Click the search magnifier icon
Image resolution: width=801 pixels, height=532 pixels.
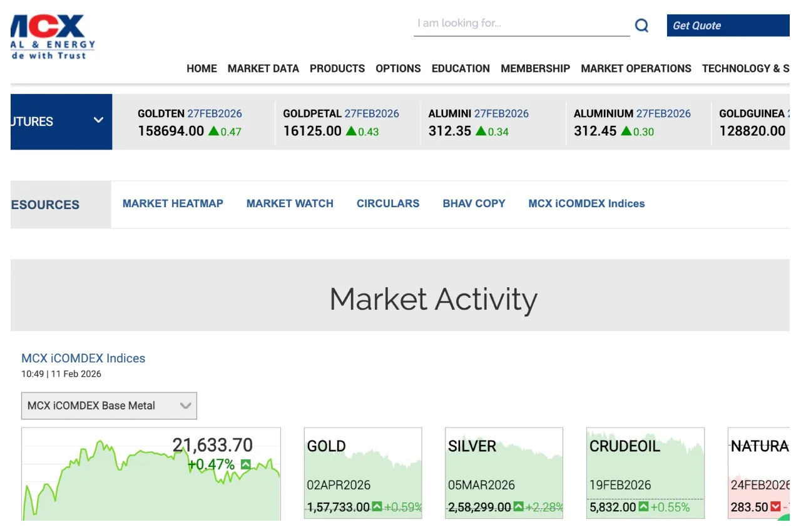641,26
